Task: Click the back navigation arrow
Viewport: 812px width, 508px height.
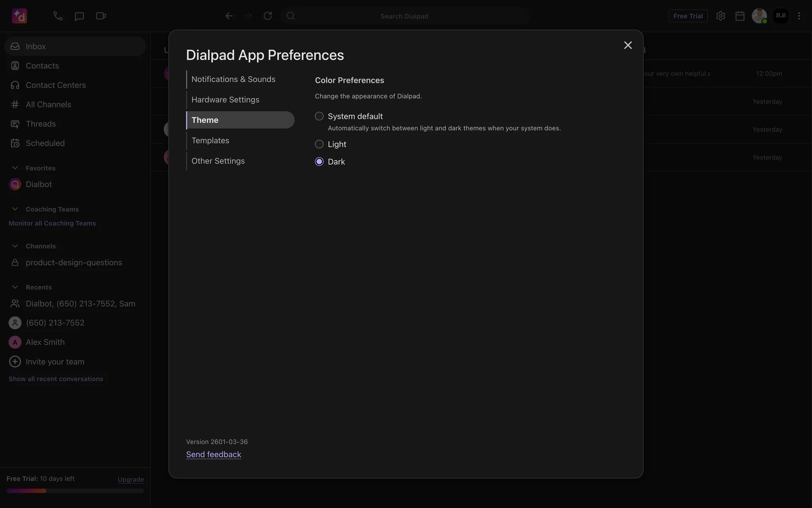Action: tap(229, 16)
